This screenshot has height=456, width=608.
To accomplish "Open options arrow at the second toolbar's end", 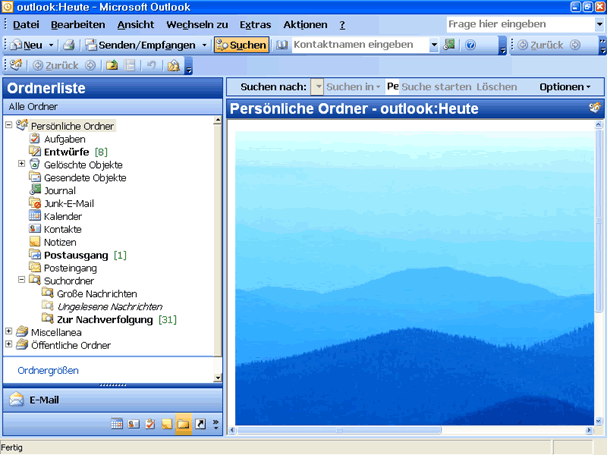I will click(x=189, y=66).
